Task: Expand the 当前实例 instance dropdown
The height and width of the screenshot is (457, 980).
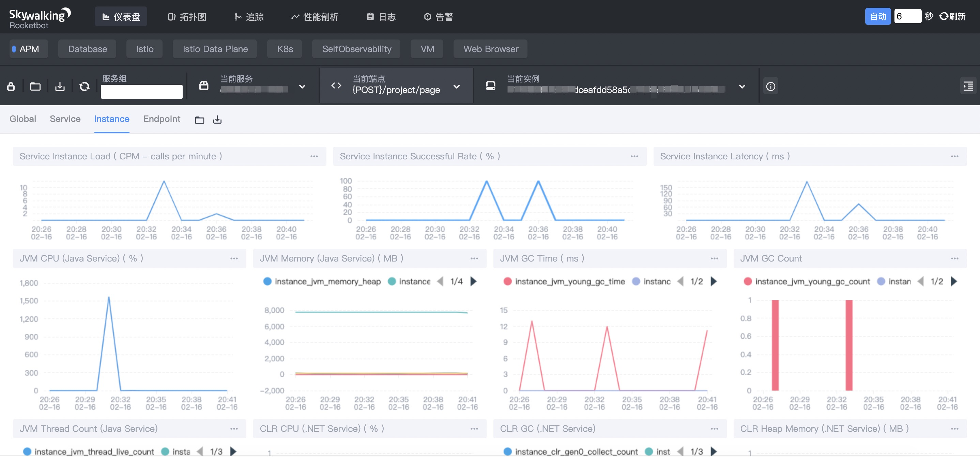Action: click(x=741, y=87)
